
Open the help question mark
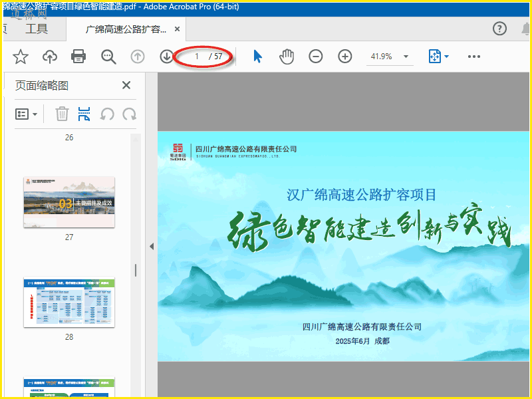pyautogui.click(x=499, y=29)
